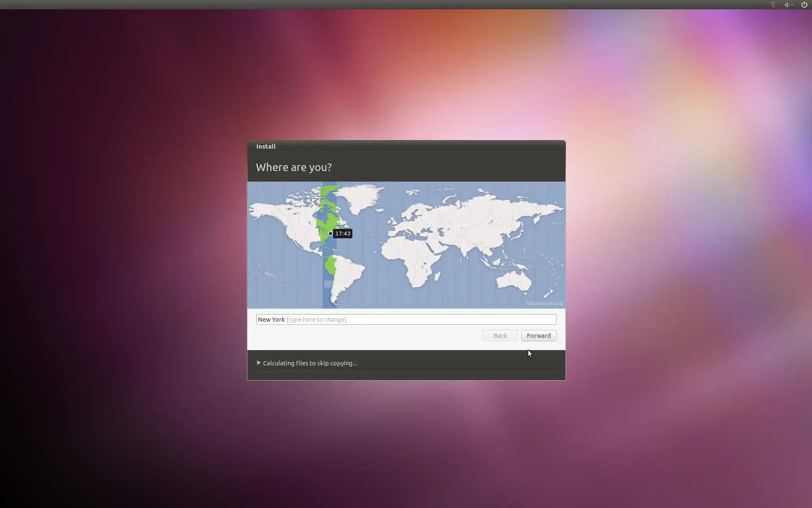Click the Install window title bar

(406, 146)
